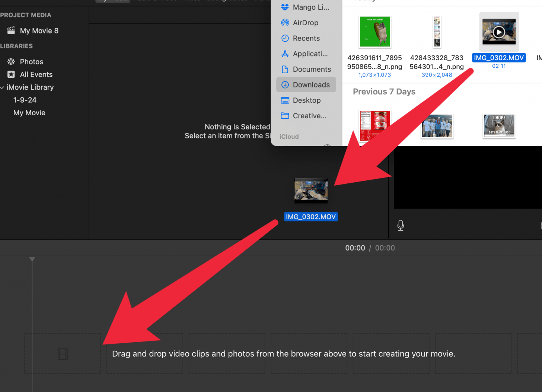The width and height of the screenshot is (542, 392).
Task: Select the tall 390×2,048 image thumbnail
Action: [437, 32]
